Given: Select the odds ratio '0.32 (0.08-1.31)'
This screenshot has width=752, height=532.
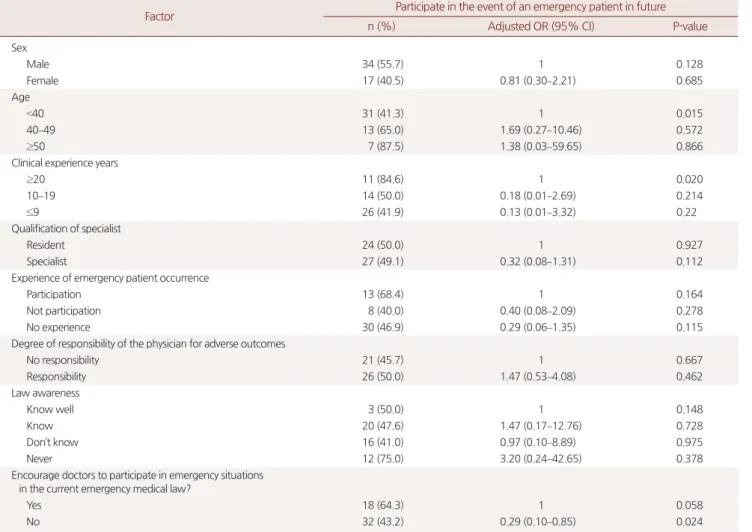Looking at the screenshot, I should [538, 261].
